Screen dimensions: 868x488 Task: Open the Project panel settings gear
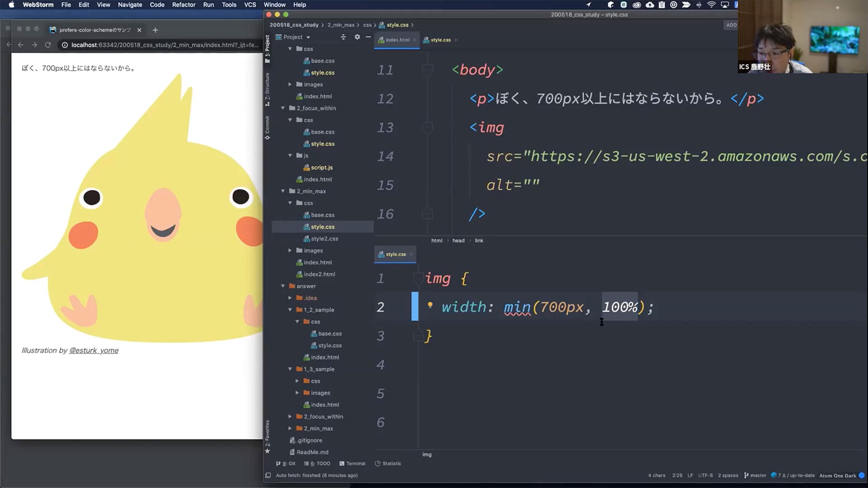pos(357,37)
